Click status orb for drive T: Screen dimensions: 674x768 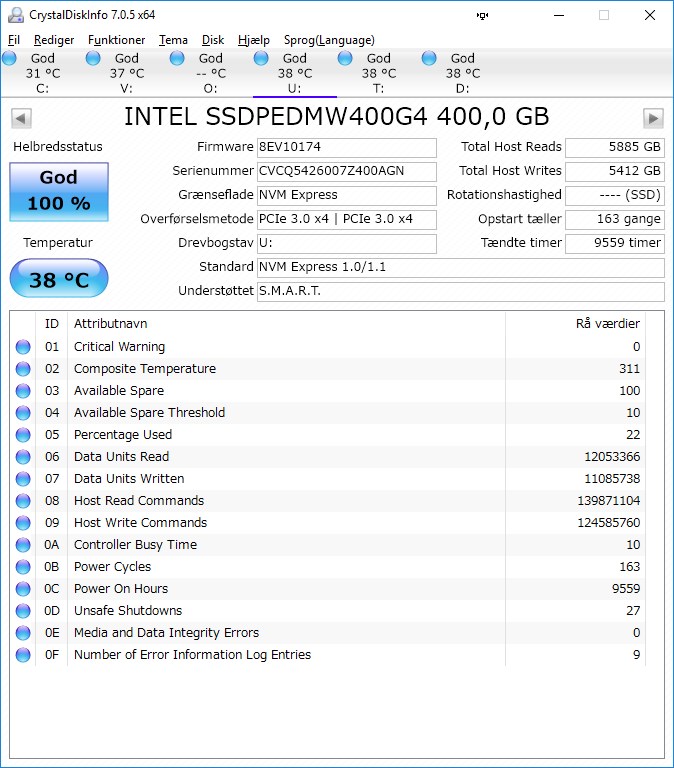(345, 58)
